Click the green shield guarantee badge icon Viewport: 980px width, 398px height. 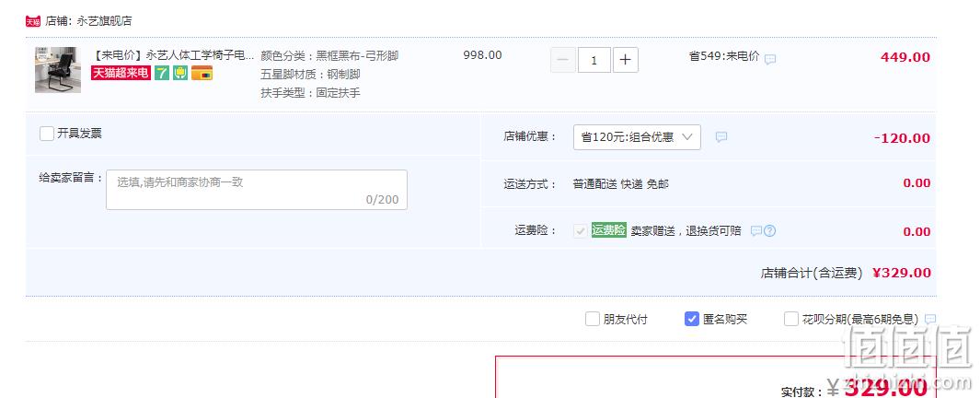(x=180, y=73)
